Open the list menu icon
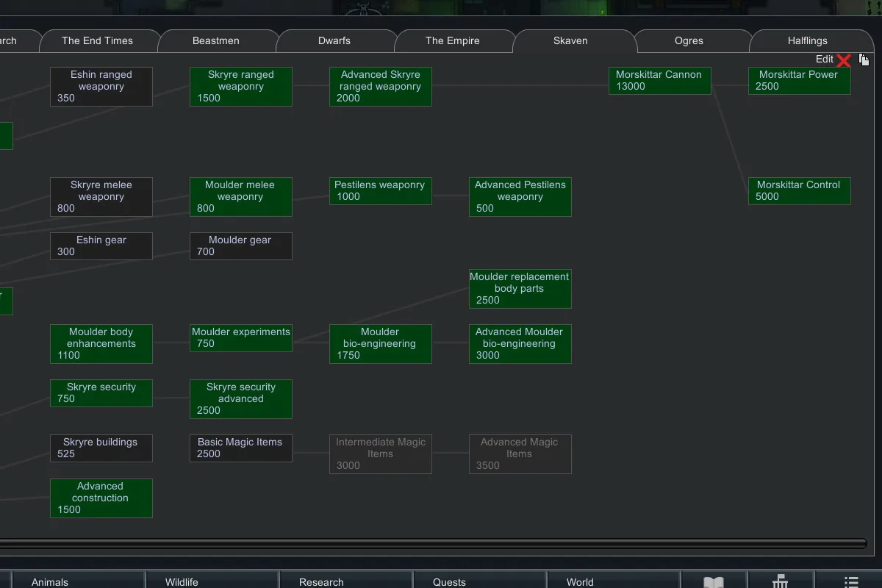This screenshot has height=588, width=882. click(x=850, y=581)
